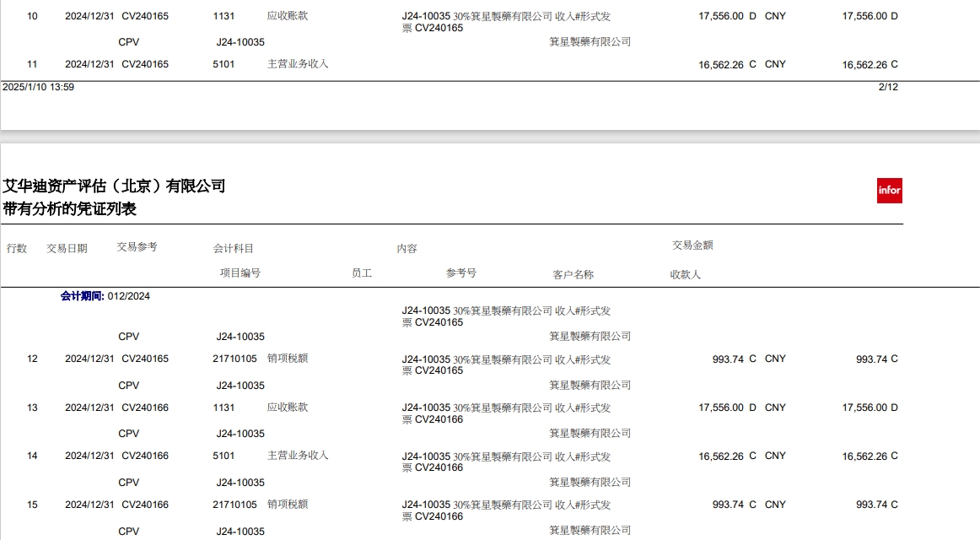Select the 内容 column header
Viewport: 980px width, 540px height.
pyautogui.click(x=407, y=249)
